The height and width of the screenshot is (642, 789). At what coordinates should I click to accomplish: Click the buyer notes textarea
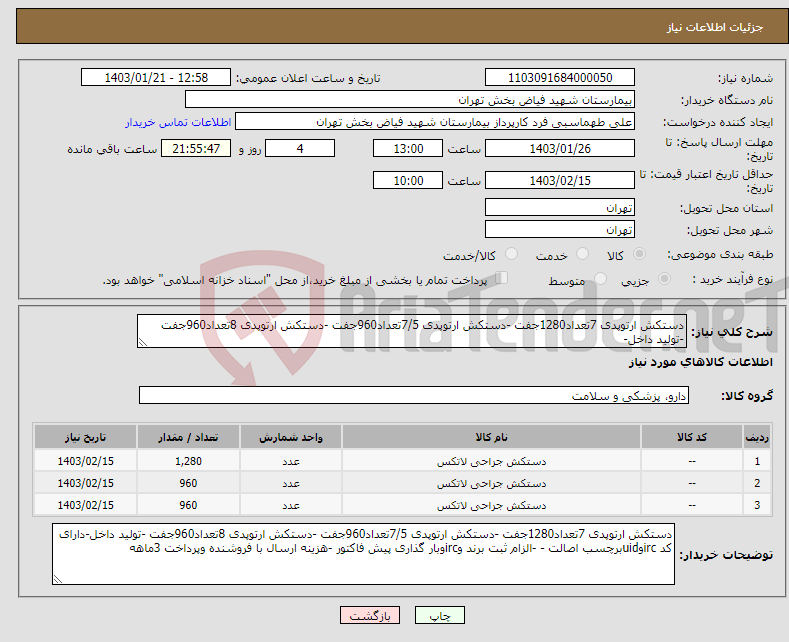(363, 554)
